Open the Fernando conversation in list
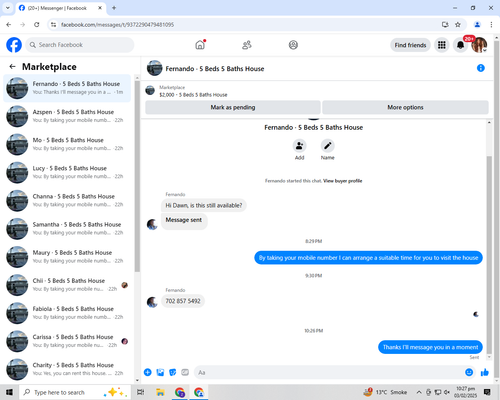Viewport: 500px width, 400px height. (67, 88)
